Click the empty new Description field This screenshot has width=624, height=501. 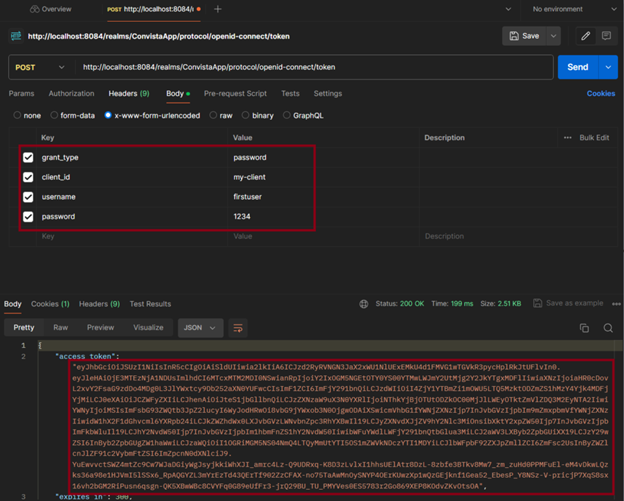point(517,236)
